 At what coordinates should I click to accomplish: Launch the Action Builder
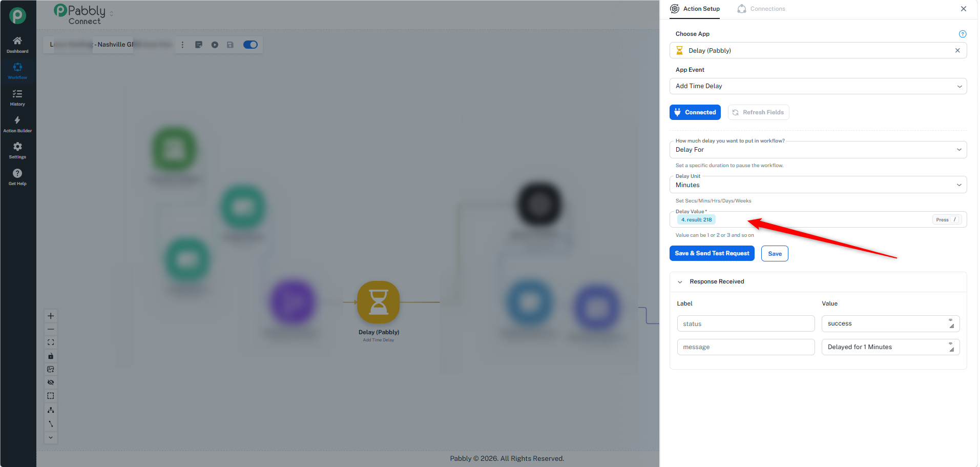[x=17, y=124]
